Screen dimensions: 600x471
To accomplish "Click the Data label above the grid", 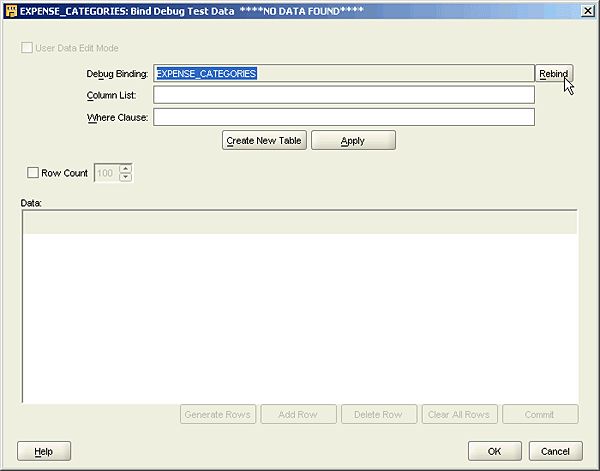I will coord(31,203).
